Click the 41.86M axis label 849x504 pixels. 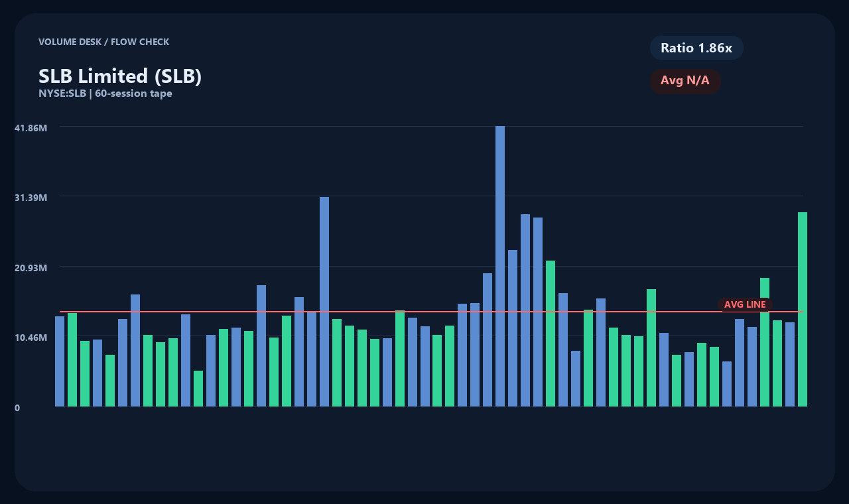[31, 127]
